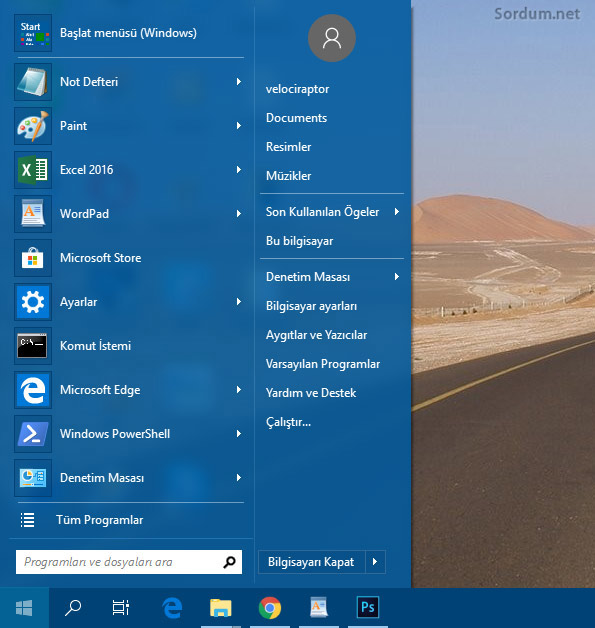Switch to Photoshop on the taskbar
Viewport: 595px width, 628px height.
pyautogui.click(x=368, y=608)
